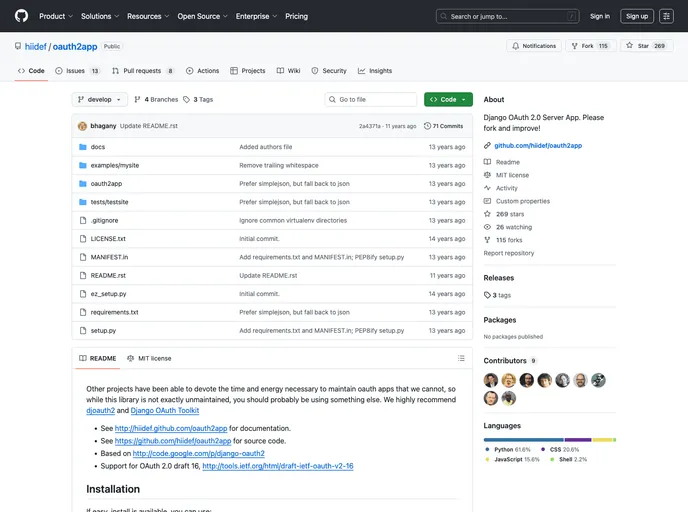
Task: Open LICENSE.txt file
Action: (108, 239)
